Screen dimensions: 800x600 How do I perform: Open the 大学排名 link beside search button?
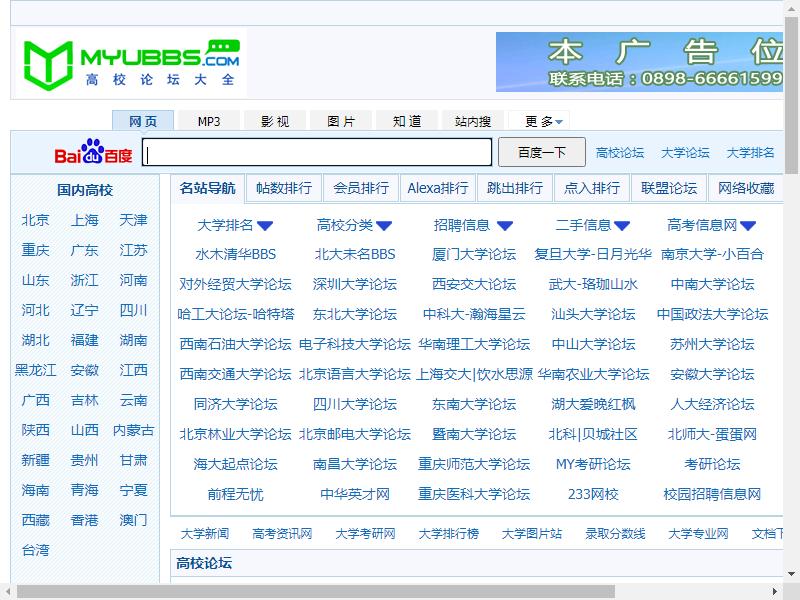pyautogui.click(x=751, y=153)
